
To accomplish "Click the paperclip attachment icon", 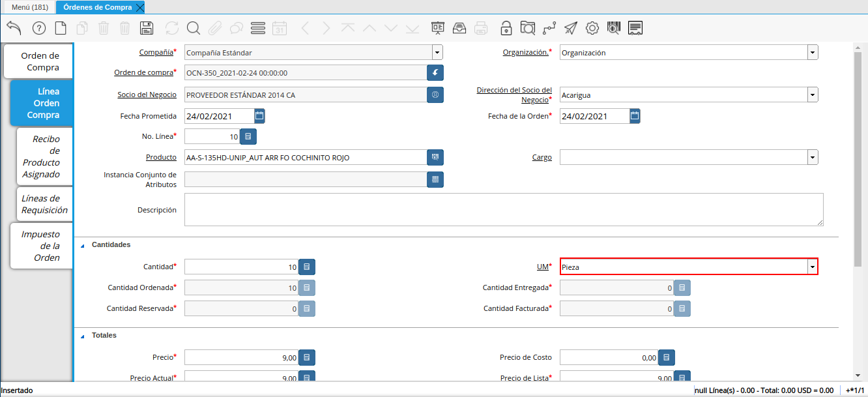I will 215,28.
